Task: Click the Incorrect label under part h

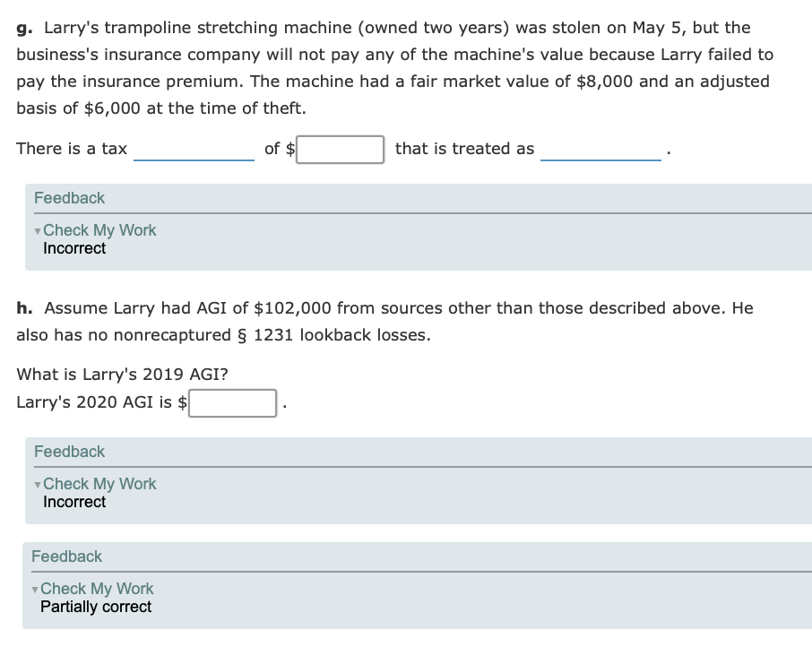Action: coord(74,502)
